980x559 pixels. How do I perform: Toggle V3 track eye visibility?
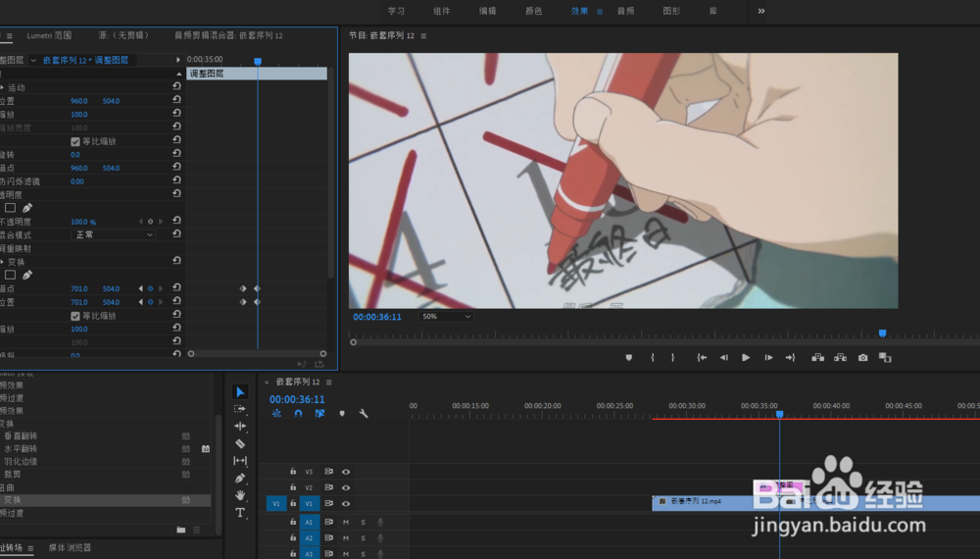pyautogui.click(x=346, y=472)
